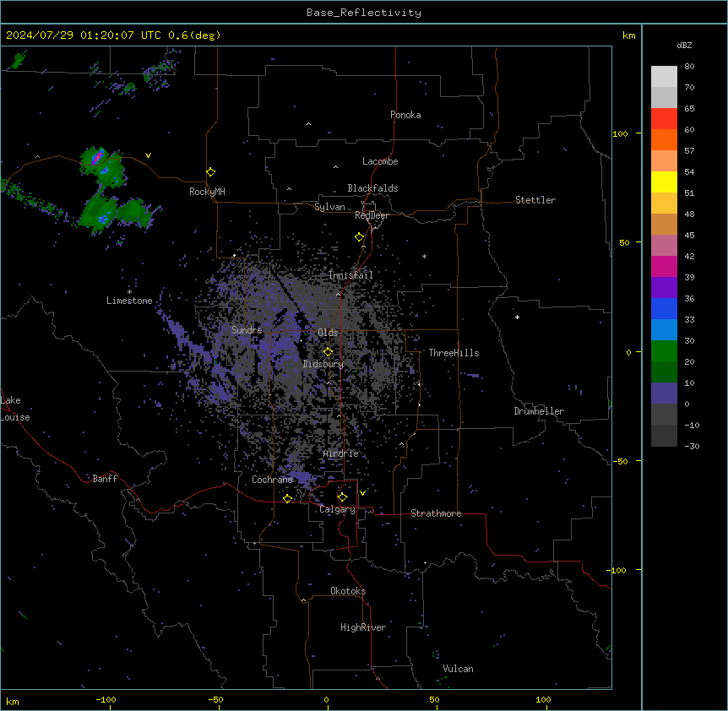Click the Vulcan label
The width and height of the screenshot is (728, 711).
pos(458,669)
